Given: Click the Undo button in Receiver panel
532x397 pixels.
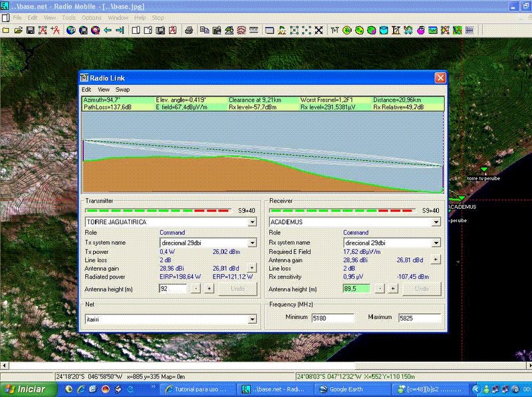Looking at the screenshot, I should click(422, 289).
